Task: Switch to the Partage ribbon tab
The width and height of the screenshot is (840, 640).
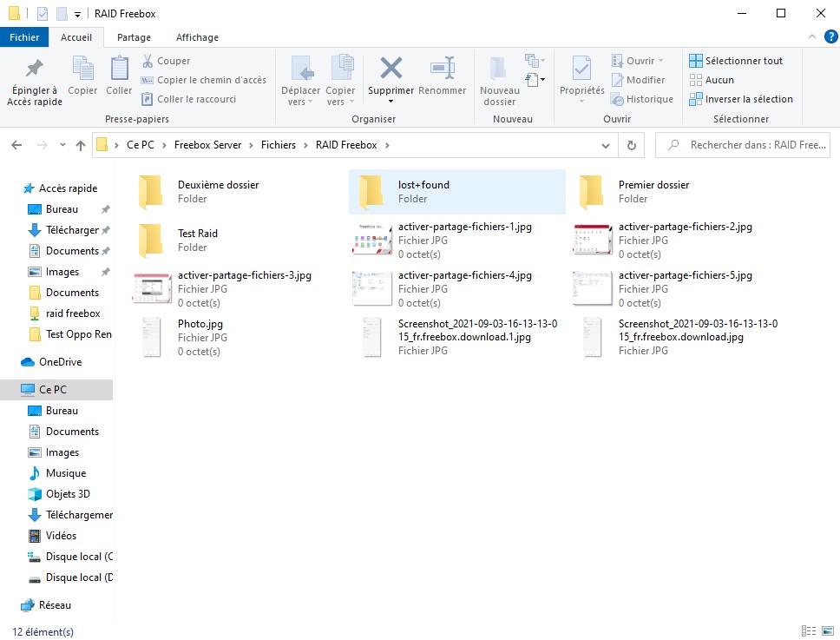Action: (x=134, y=37)
